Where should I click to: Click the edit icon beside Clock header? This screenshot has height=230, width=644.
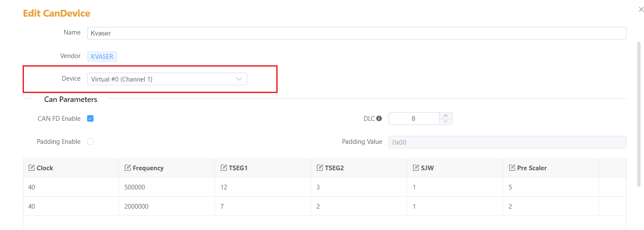32,168
